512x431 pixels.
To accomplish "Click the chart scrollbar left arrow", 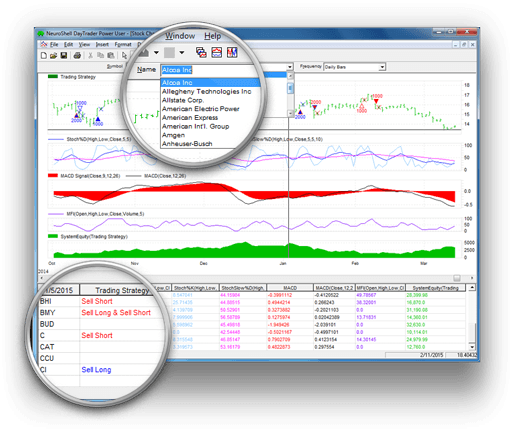I will pyautogui.click(x=41, y=278).
